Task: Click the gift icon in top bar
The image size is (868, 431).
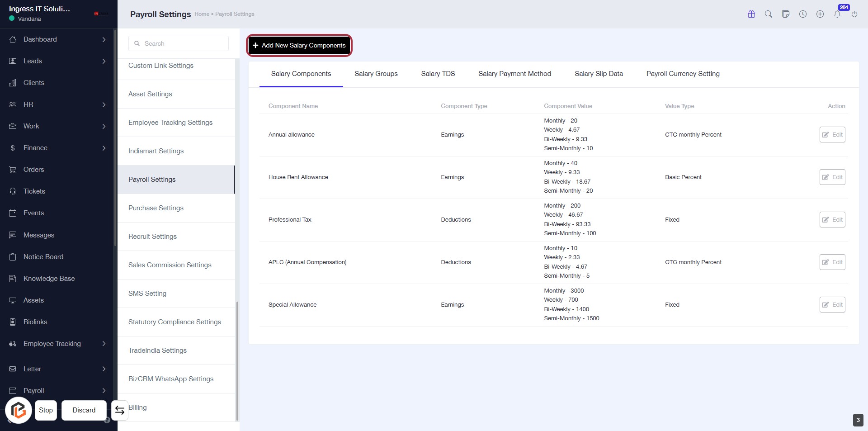Action: coord(751,14)
